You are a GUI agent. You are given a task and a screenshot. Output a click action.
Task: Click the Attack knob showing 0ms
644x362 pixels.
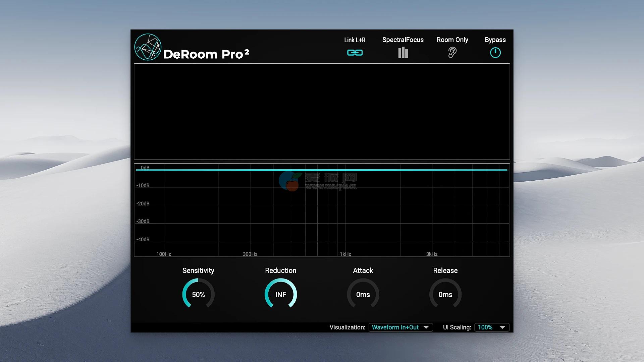pos(363,294)
